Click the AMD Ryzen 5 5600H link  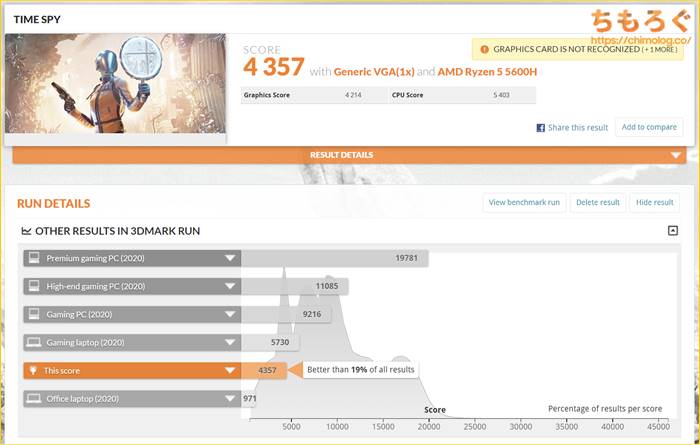click(487, 72)
